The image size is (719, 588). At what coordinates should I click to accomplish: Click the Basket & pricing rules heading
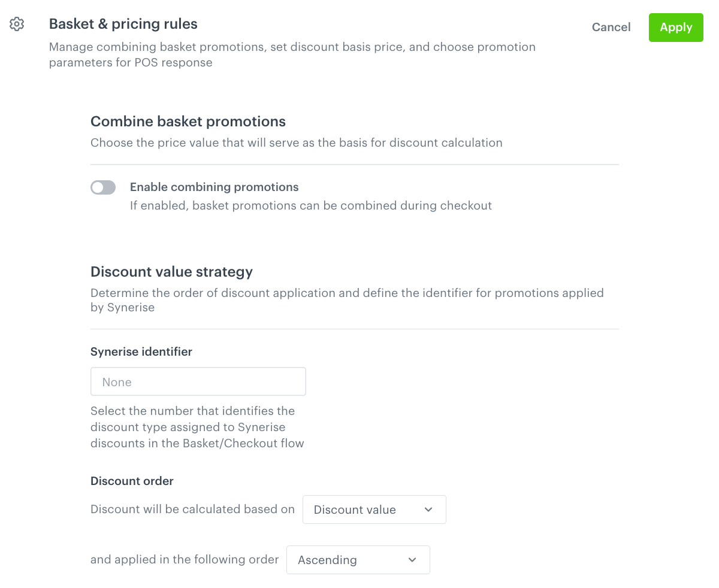pos(123,24)
